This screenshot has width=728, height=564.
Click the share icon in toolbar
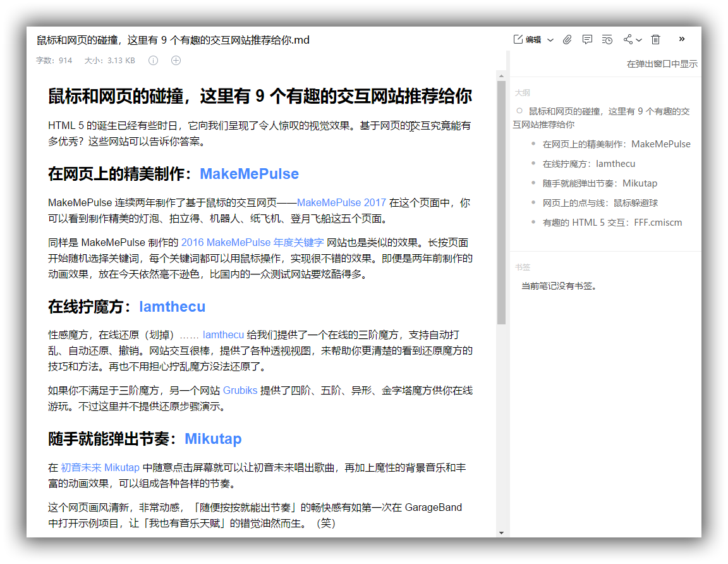tap(628, 40)
